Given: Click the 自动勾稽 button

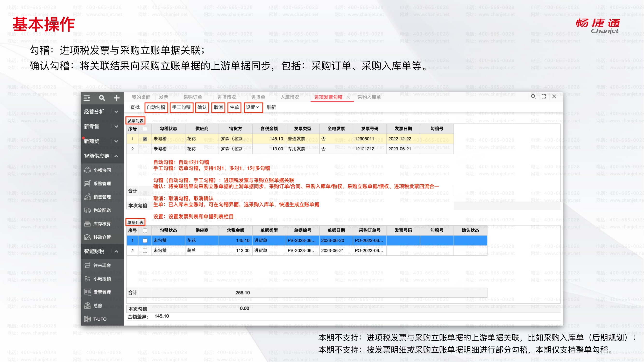Looking at the screenshot, I should [x=156, y=107].
